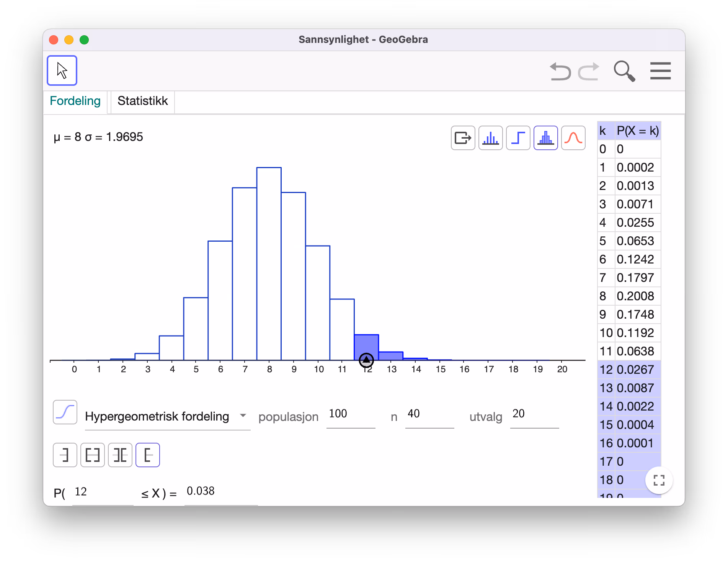The width and height of the screenshot is (728, 563).
Task: Select the right-sided interval button
Action: click(148, 455)
